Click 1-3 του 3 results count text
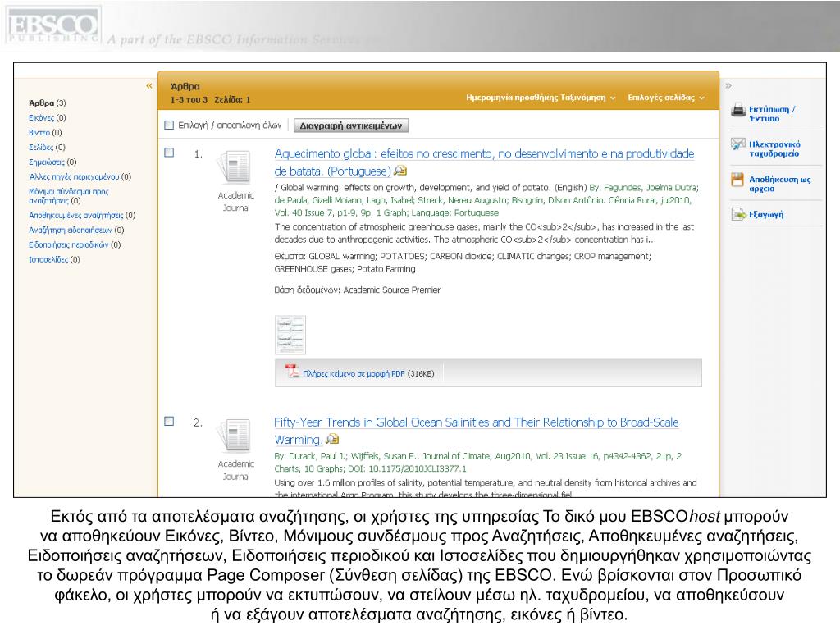Viewport: 840px width, 630px height. pyautogui.click(x=189, y=99)
